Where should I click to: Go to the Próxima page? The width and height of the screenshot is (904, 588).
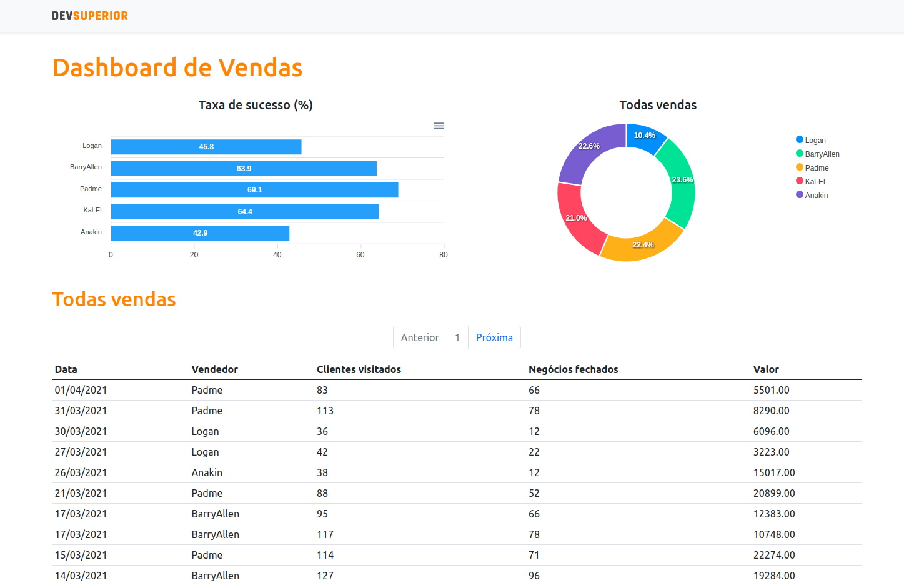click(x=494, y=337)
